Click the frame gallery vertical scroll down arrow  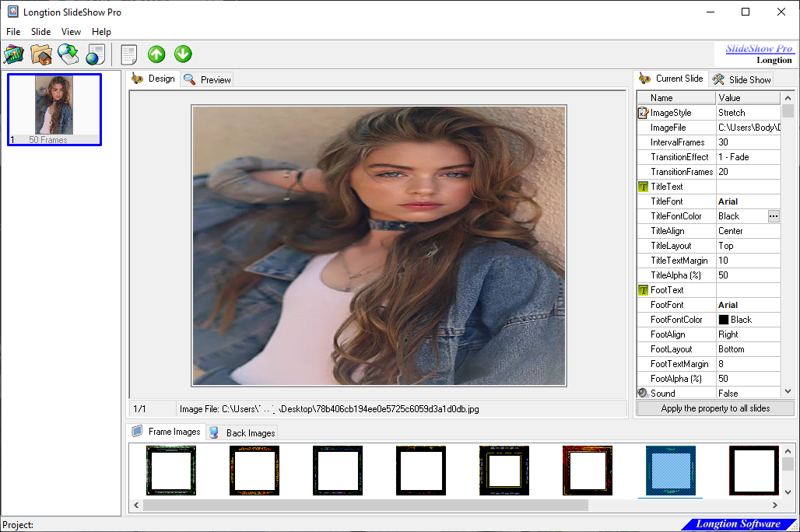tap(788, 492)
